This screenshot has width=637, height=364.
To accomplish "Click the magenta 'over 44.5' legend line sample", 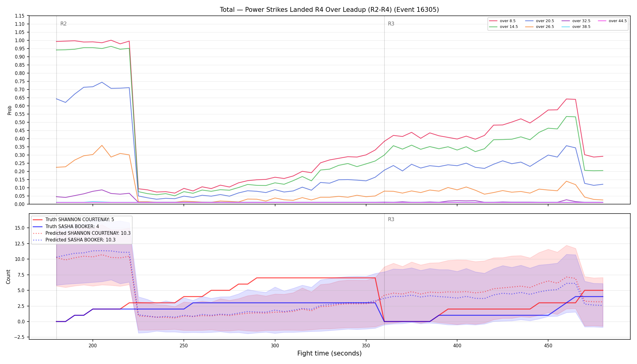I will point(602,21).
